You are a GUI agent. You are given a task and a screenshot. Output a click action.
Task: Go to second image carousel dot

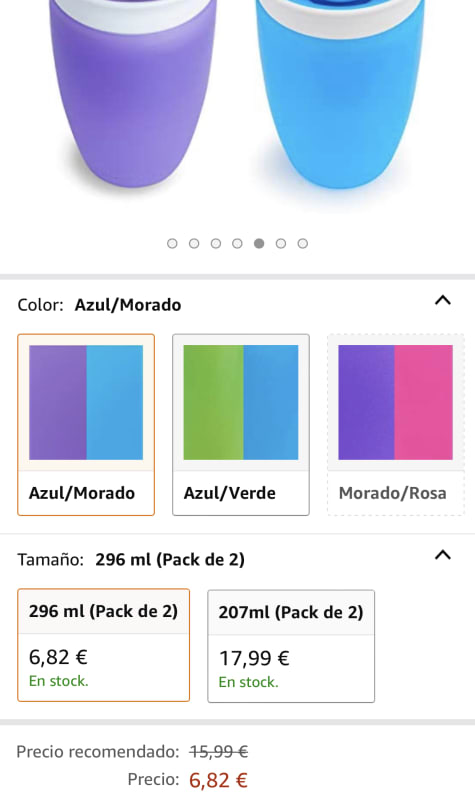click(194, 244)
